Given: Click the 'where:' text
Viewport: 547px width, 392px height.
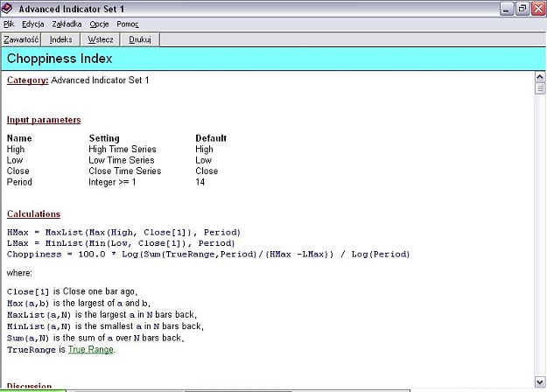Looking at the screenshot, I should tap(19, 273).
